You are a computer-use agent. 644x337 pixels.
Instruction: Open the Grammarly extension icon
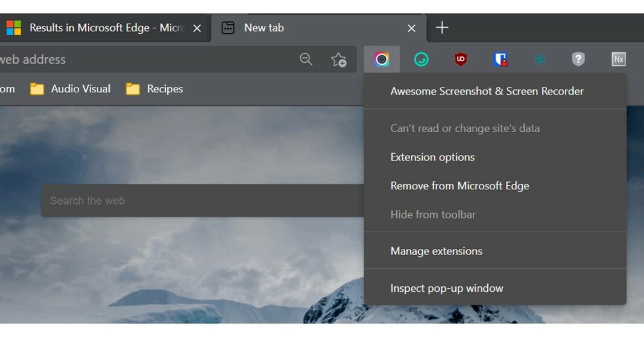pos(421,60)
